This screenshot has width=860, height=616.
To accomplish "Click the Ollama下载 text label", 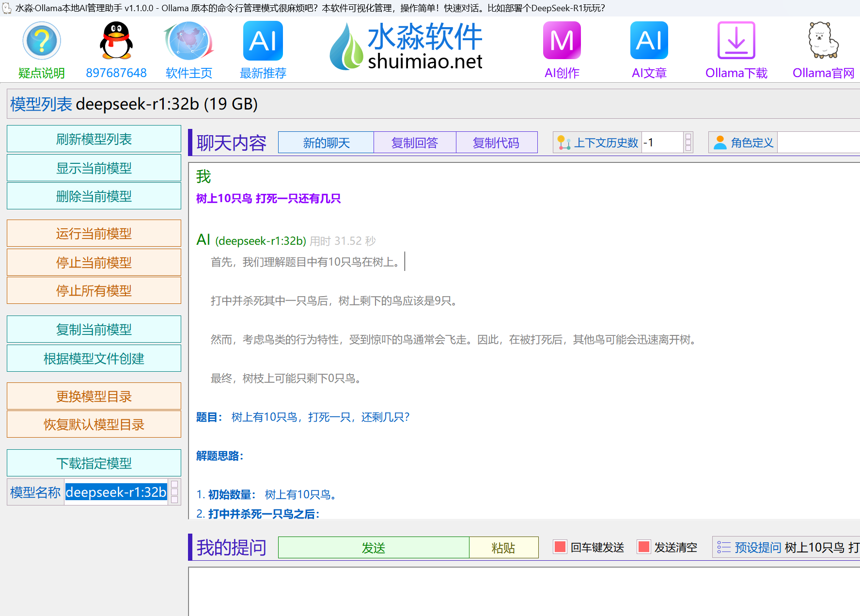I will pos(736,73).
